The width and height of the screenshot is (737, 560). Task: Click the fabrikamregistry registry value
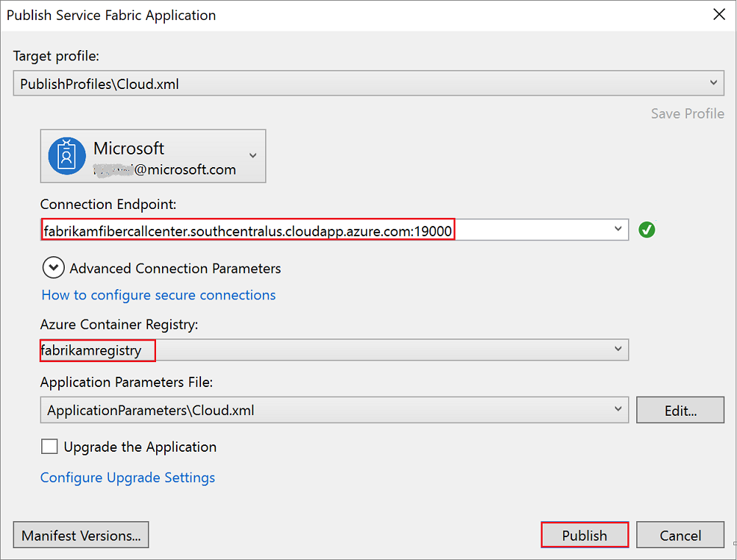pyautogui.click(x=93, y=350)
